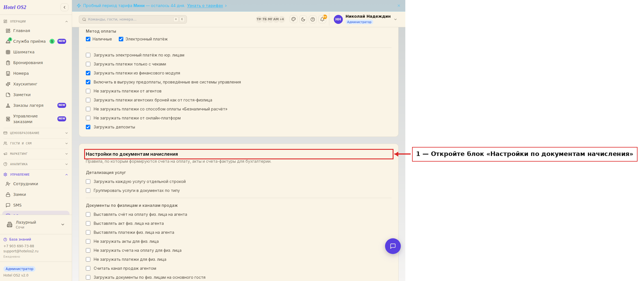Viewport: 644px width, 281px height.
Task: Collapse the sidebar with the arrow button
Action: pyautogui.click(x=64, y=7)
